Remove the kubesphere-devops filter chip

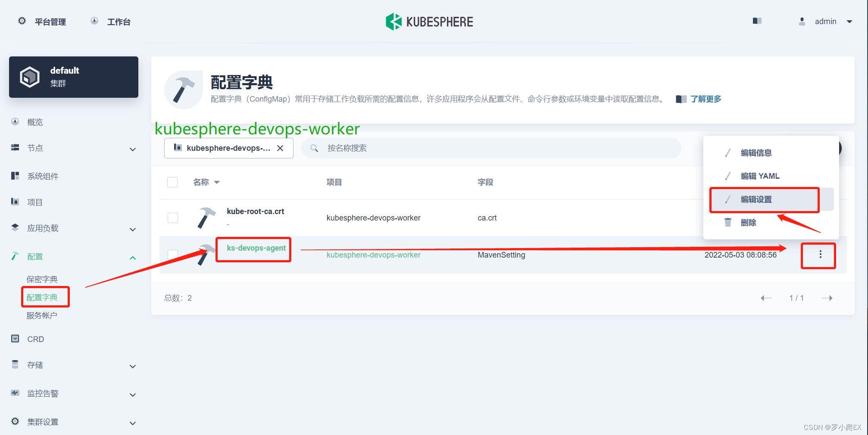(281, 148)
